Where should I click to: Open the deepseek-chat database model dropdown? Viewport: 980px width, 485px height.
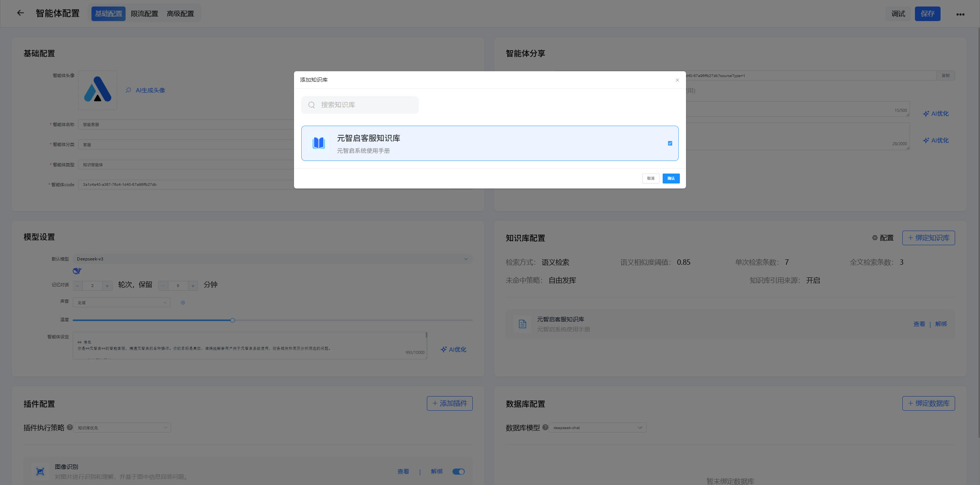(597, 428)
